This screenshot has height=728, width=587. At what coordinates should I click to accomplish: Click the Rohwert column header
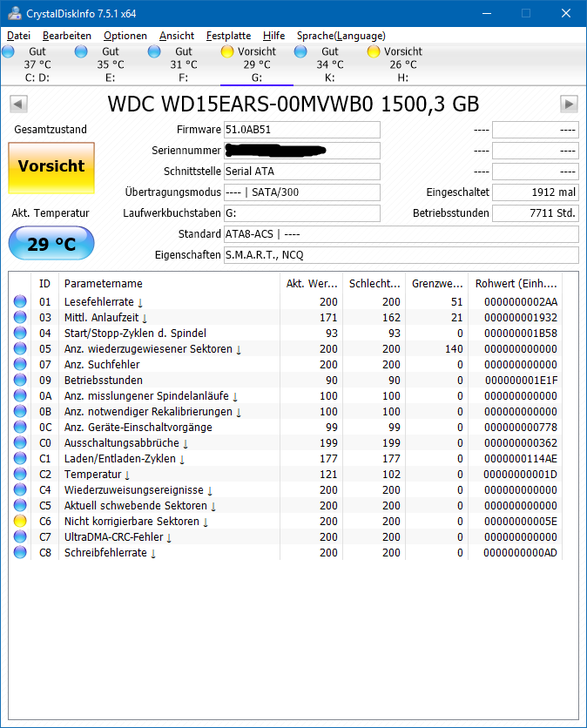[x=516, y=284]
